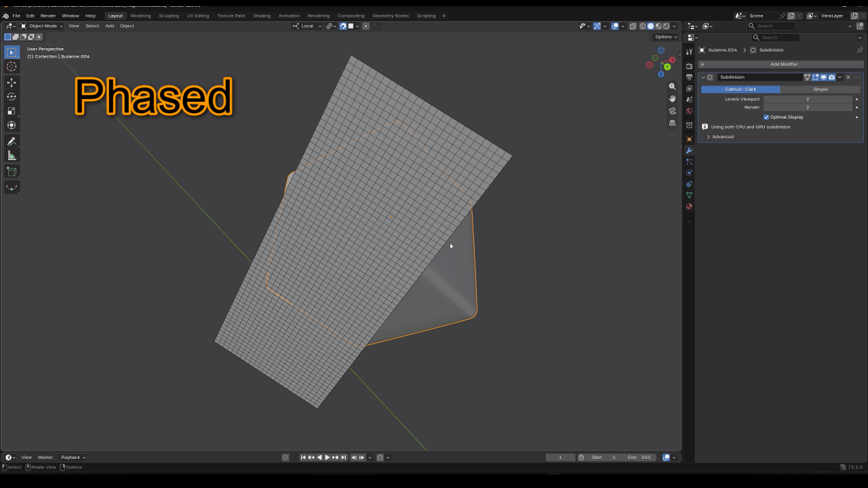Click the viewport zoom magnifier icon
868x488 pixels.
click(x=672, y=86)
